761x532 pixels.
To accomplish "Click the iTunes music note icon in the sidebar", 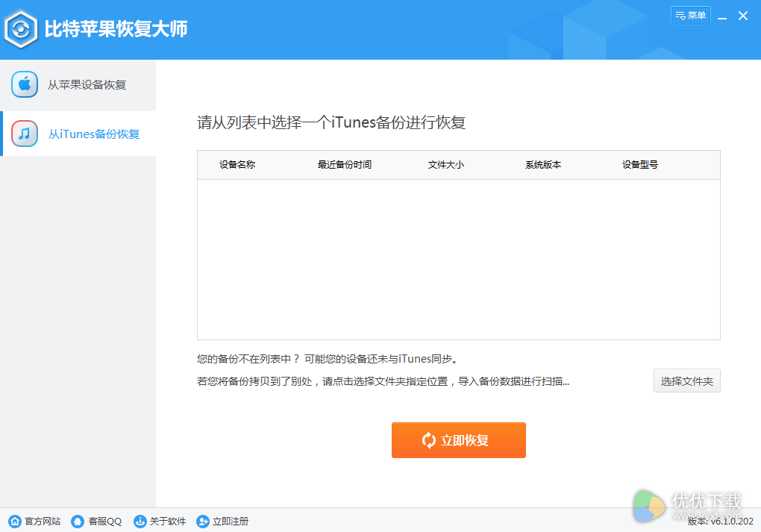I will 25,134.
